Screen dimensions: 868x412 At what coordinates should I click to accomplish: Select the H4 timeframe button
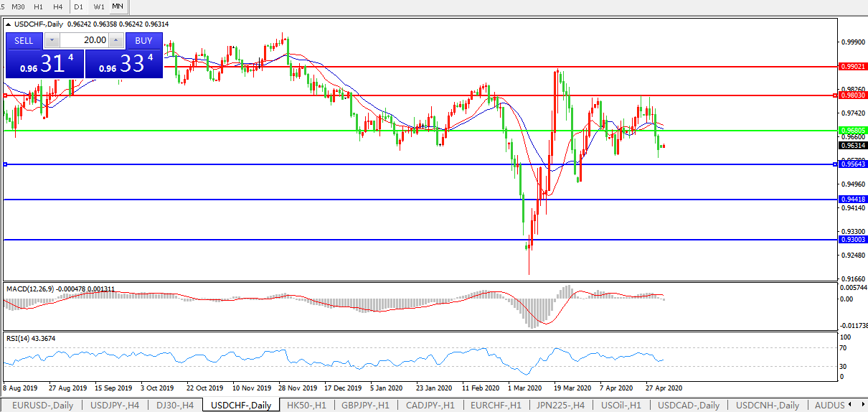click(57, 6)
